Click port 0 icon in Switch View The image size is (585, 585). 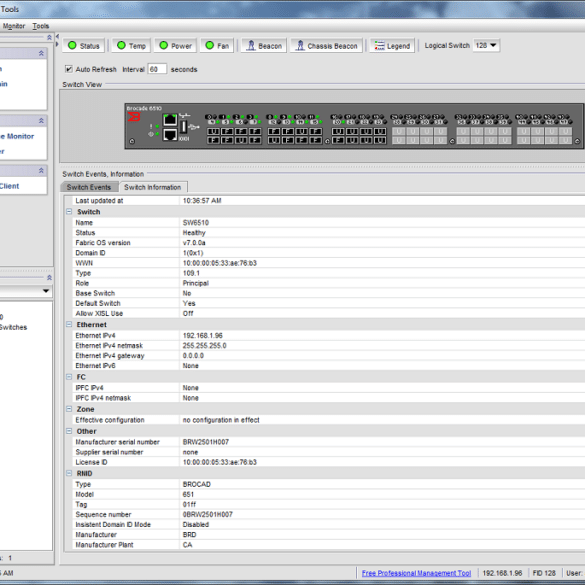pos(213,131)
